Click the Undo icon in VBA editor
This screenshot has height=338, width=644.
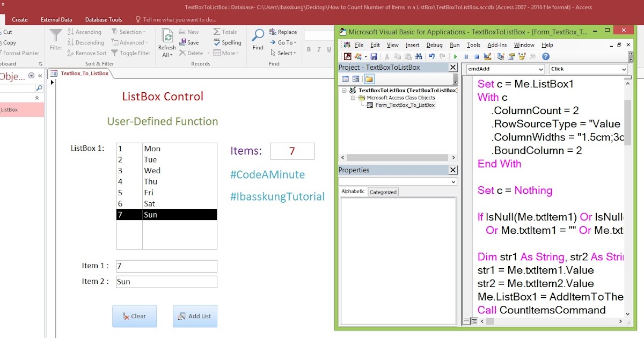433,56
